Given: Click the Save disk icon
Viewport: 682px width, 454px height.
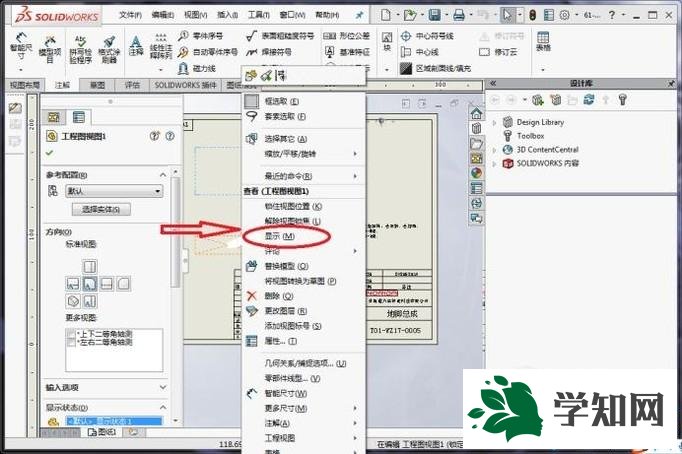Looking at the screenshot, I should [x=435, y=15].
